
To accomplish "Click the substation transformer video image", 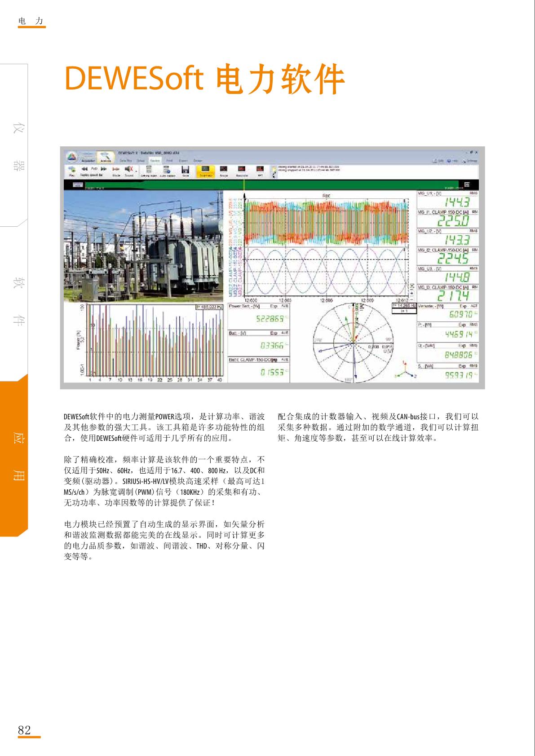I will pyautogui.click(x=143, y=246).
